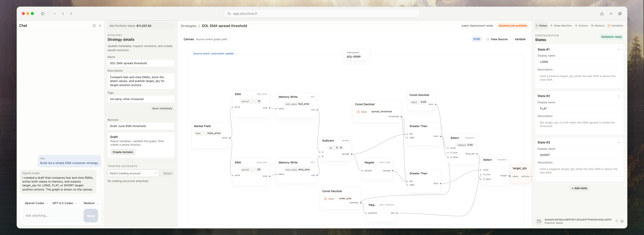Select the slow_ema EMA node

tap(251, 172)
